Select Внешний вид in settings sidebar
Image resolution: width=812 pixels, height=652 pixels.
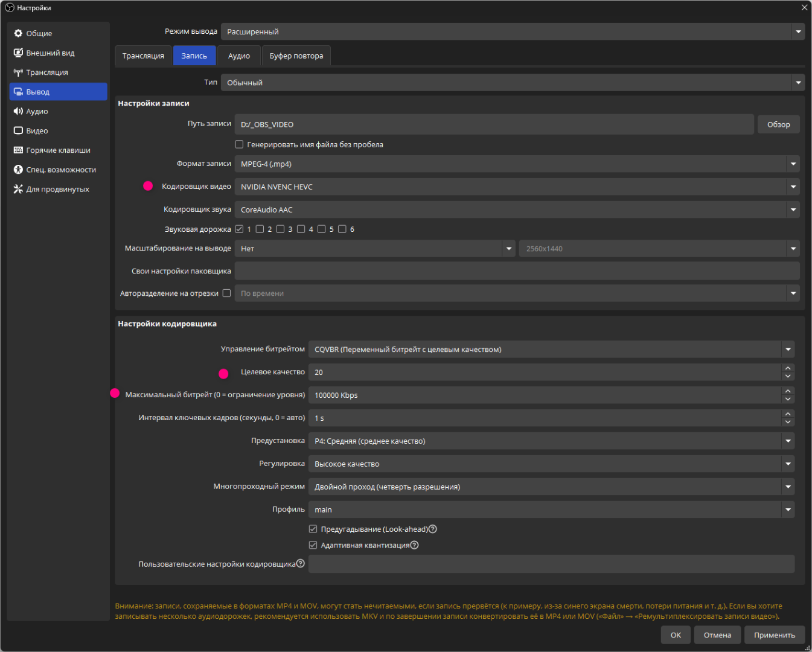tap(58, 53)
